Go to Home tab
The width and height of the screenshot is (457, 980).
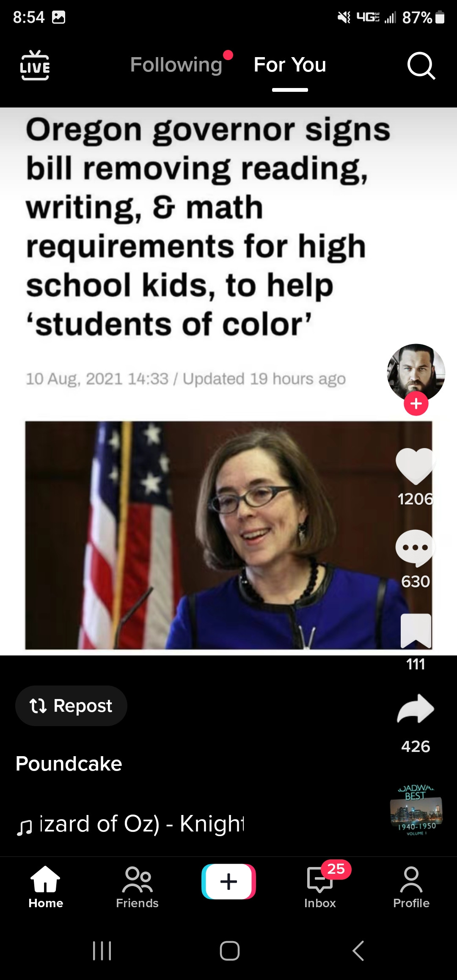tap(46, 887)
